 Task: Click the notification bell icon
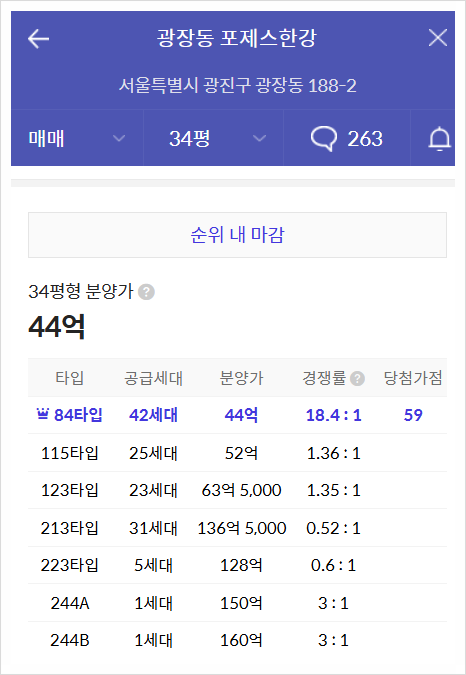tap(439, 139)
